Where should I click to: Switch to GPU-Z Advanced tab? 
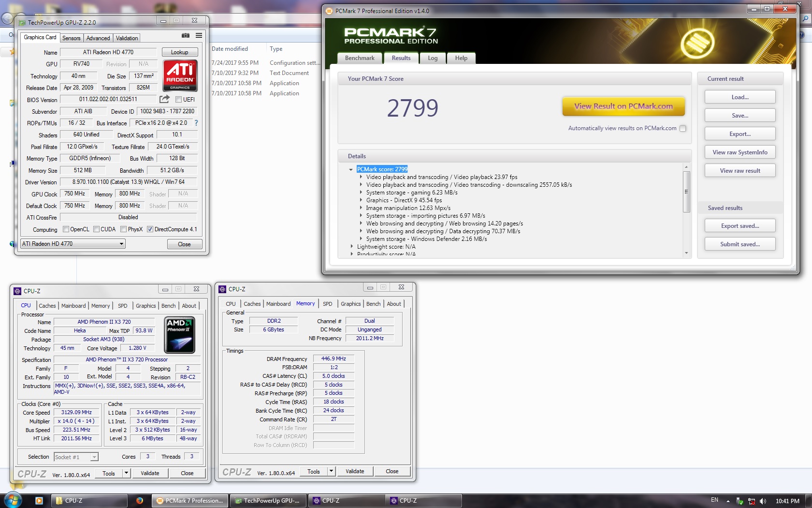[98, 38]
